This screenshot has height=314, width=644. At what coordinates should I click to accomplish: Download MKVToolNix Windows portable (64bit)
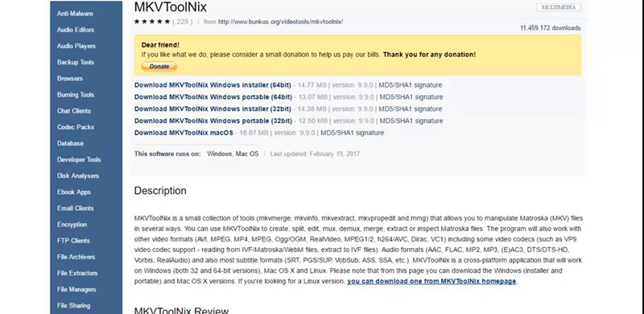(x=213, y=97)
